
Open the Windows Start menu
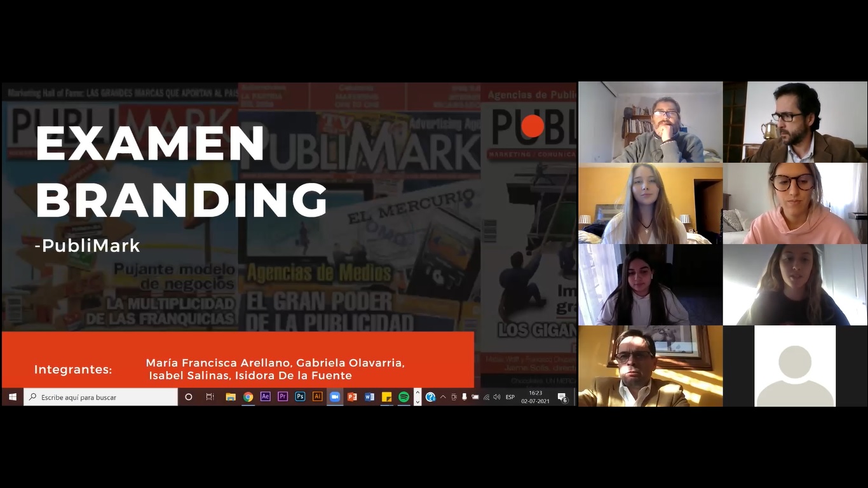pyautogui.click(x=12, y=397)
